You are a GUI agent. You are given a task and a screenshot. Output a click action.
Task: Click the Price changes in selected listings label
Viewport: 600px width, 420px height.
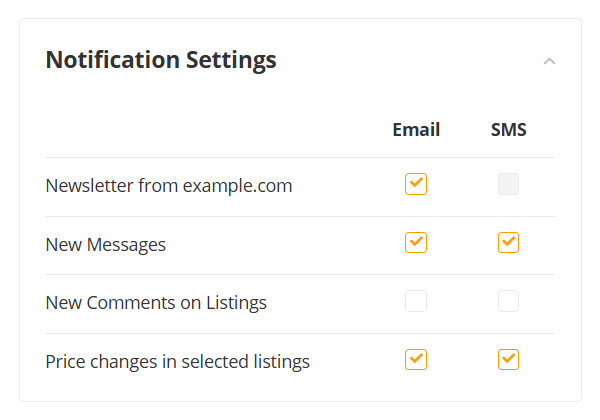[x=178, y=361]
